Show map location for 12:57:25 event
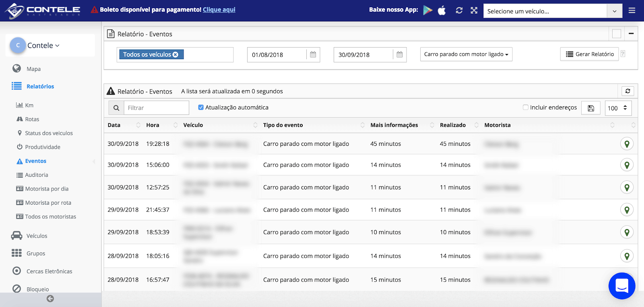The image size is (644, 307). coord(627,187)
